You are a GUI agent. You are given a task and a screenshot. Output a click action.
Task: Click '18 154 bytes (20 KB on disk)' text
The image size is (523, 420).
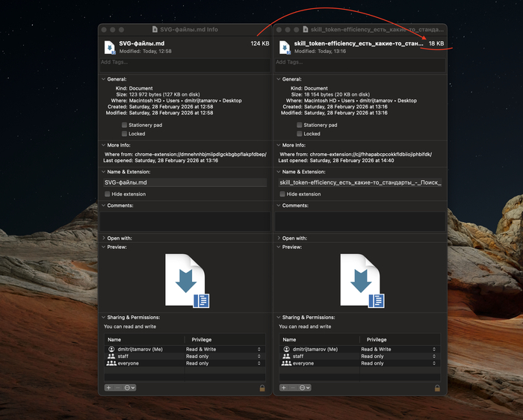click(337, 94)
